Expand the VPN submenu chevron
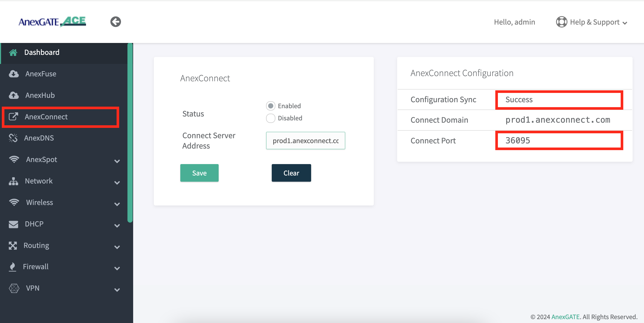Viewport: 644px width, 323px height. (117, 290)
